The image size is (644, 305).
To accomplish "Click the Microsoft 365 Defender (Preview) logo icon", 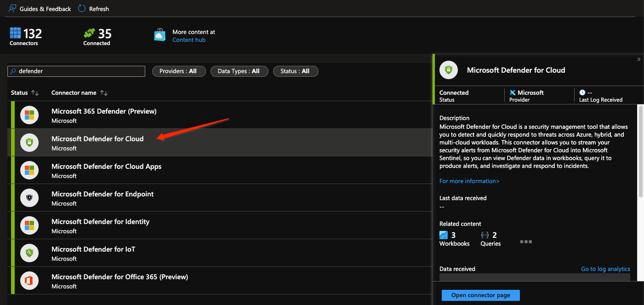I will 29,115.
